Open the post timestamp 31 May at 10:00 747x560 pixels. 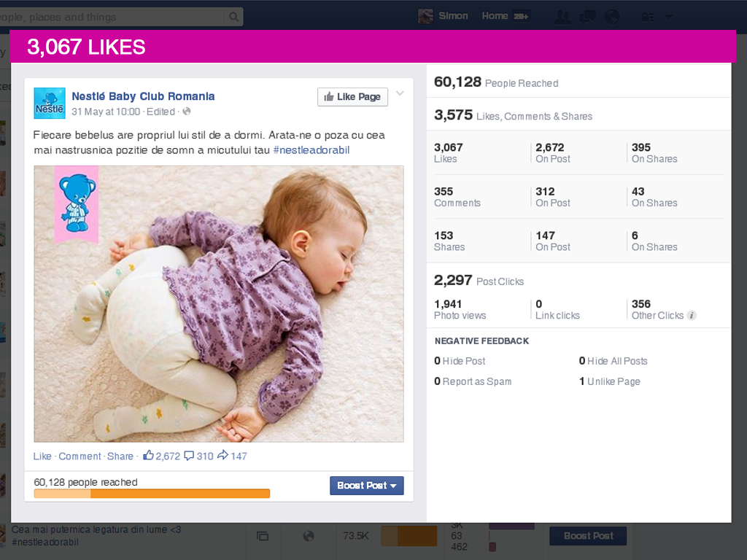pos(106,112)
